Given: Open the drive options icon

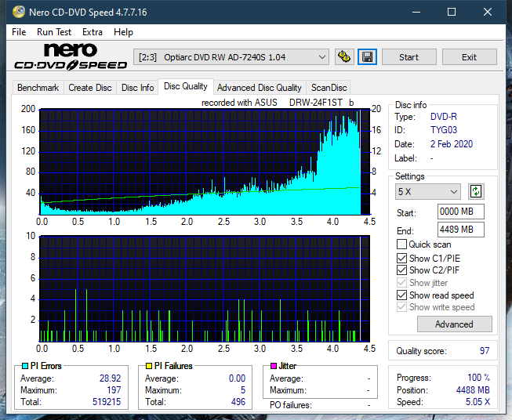Looking at the screenshot, I should click(x=344, y=57).
